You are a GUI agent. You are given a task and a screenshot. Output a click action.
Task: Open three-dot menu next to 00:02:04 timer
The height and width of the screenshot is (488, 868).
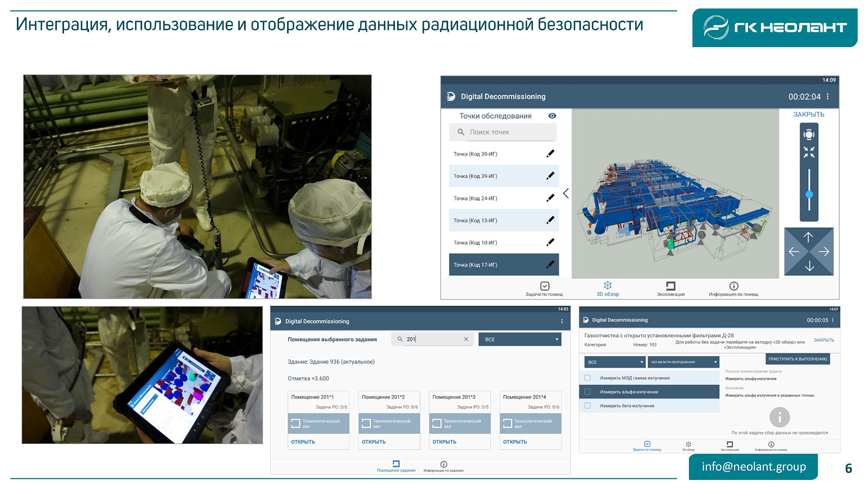click(827, 97)
